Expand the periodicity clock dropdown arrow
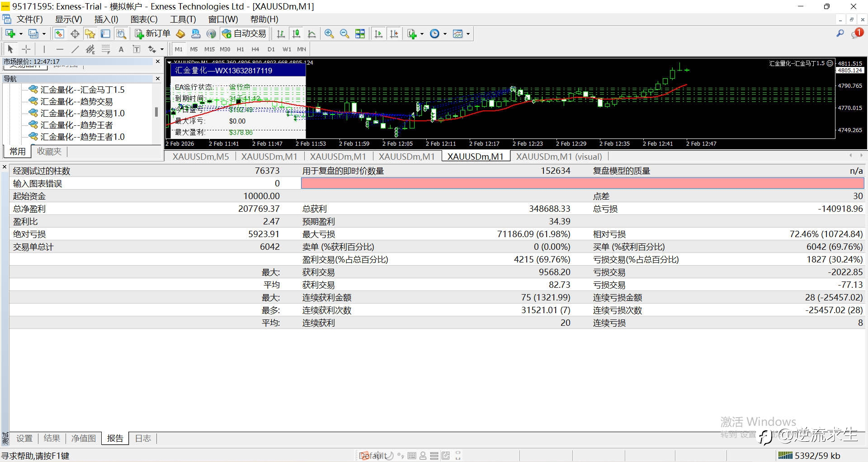 coord(445,34)
